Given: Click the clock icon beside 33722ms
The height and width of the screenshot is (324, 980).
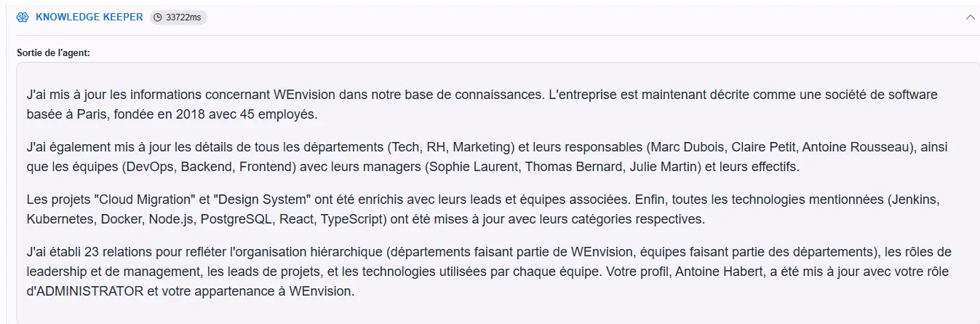Looking at the screenshot, I should point(158,17).
